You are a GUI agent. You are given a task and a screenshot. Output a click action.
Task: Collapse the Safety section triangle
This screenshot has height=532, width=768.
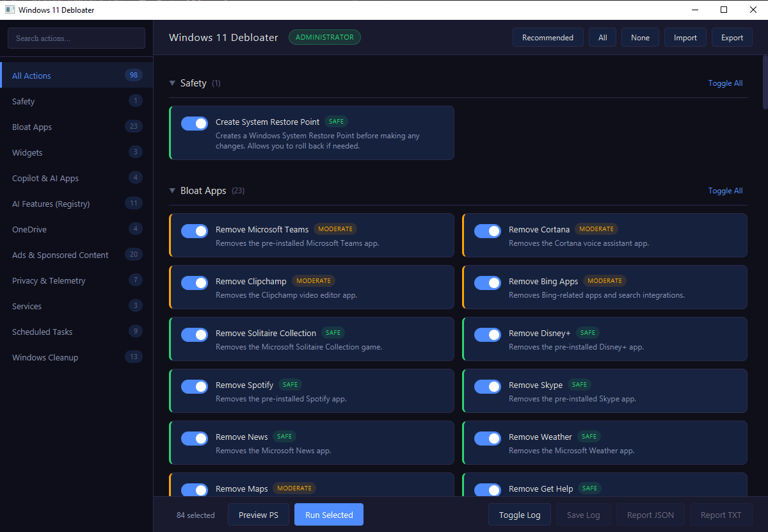click(172, 83)
